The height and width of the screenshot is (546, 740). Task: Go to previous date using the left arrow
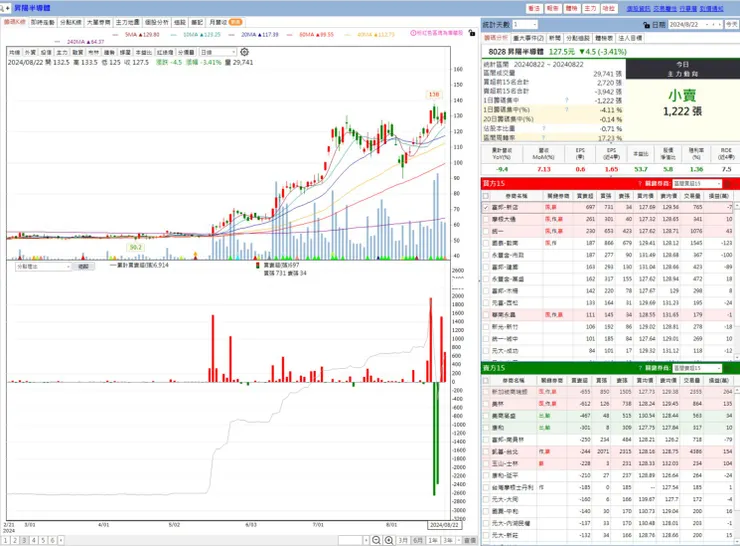[x=714, y=24]
